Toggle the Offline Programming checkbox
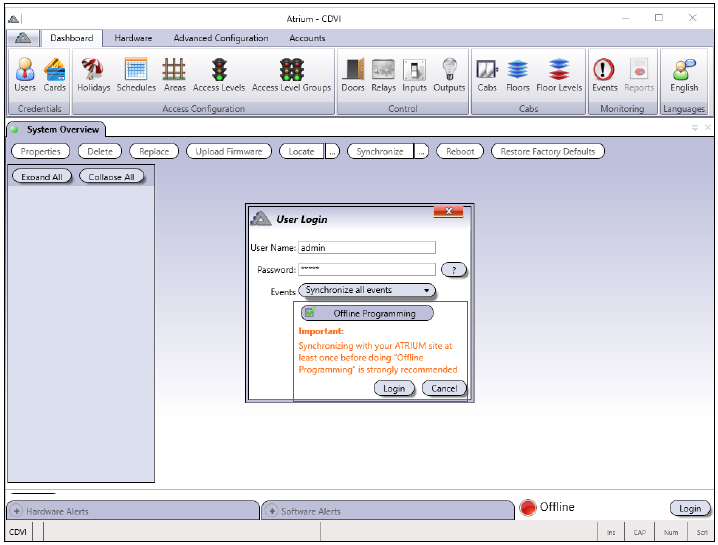718x545 pixels. [310, 312]
